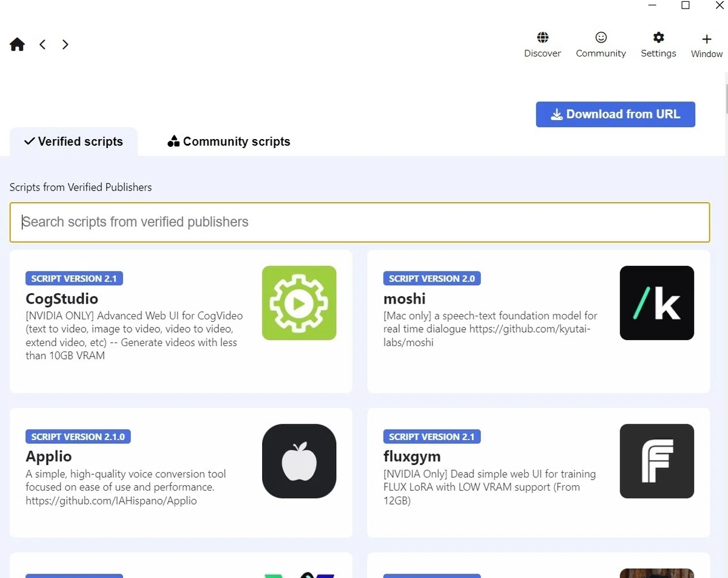Open the moshi script title
This screenshot has height=578, width=728.
pyautogui.click(x=405, y=299)
